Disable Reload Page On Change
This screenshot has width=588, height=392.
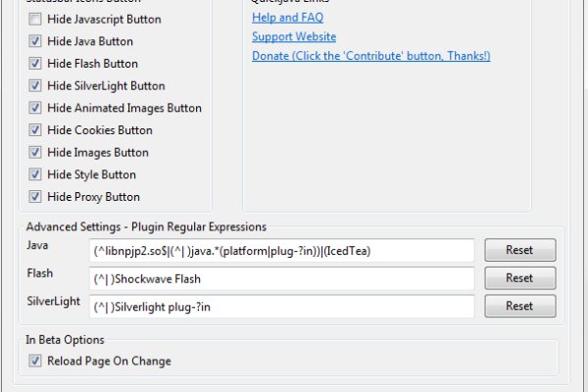click(35, 362)
